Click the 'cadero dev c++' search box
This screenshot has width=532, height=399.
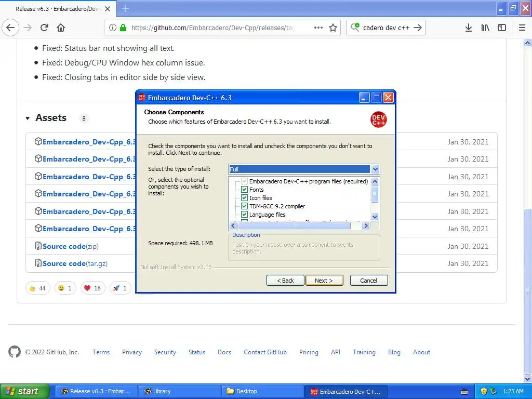[x=386, y=28]
